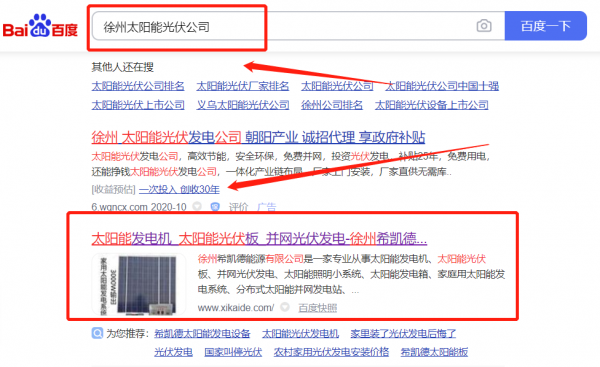Click the 一次投入 创收30年 sublink
Screen dimensions: 600x367
point(179,189)
